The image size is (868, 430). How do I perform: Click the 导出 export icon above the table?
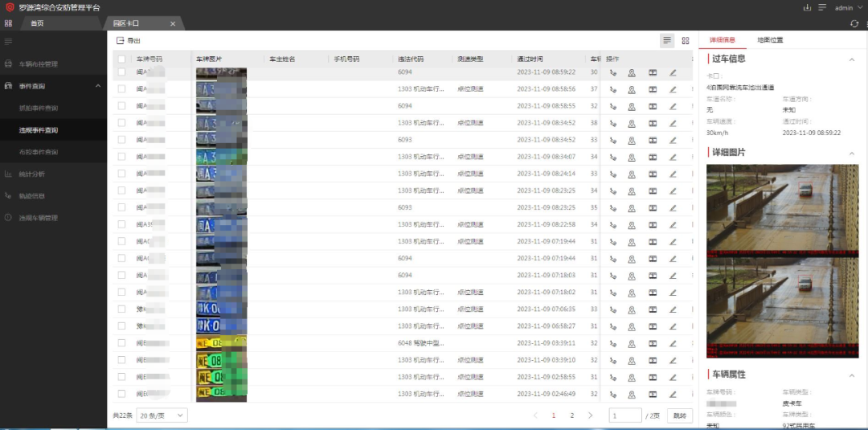[x=121, y=40]
